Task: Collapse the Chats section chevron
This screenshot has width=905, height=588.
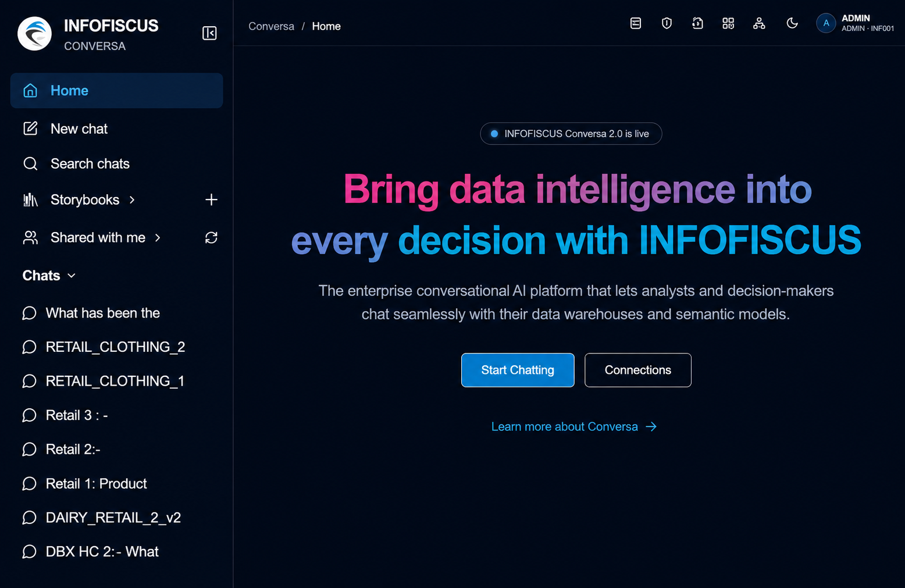Action: [x=72, y=276]
